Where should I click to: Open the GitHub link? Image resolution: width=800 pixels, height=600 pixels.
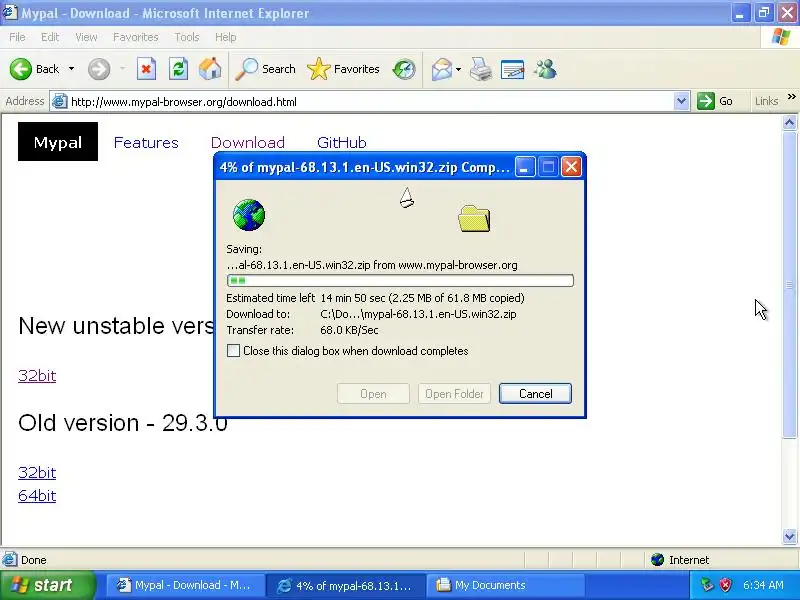(x=341, y=142)
